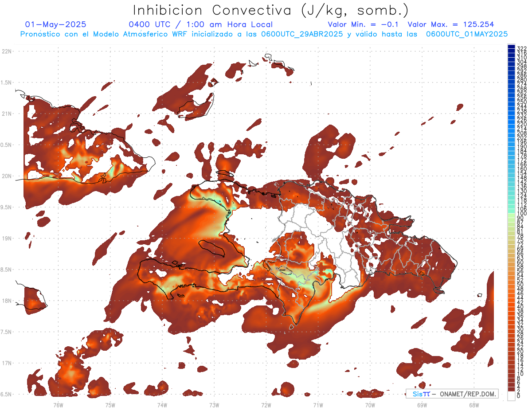Viewport: 532px width, 411px height.
Task: Click the '6.5N' latitude label
Action: click(x=6, y=394)
